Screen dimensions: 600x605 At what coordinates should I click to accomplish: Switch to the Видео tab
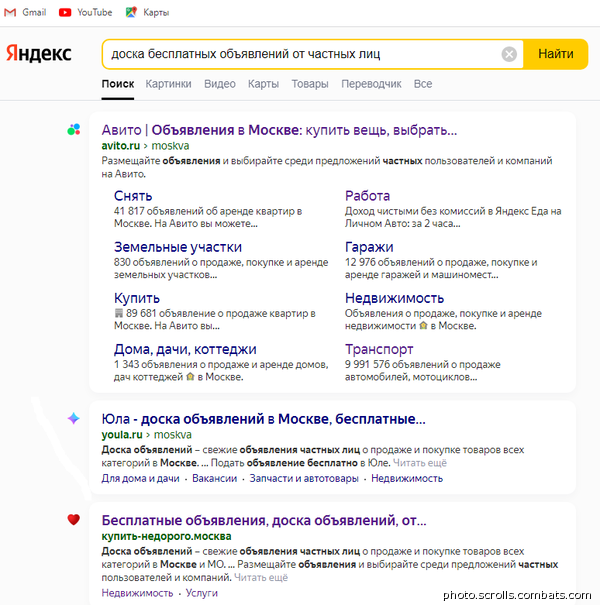[220, 84]
